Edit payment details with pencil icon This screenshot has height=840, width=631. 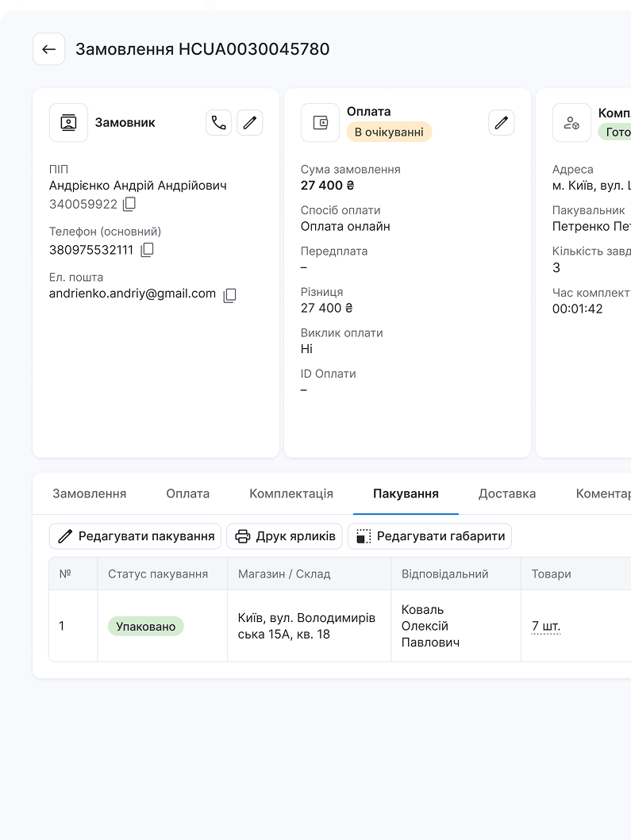click(502, 123)
